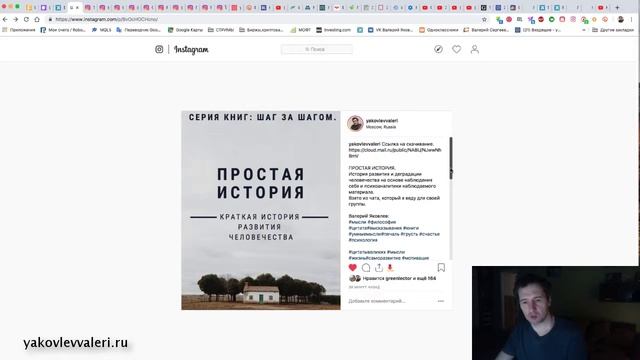Reload the page with refresh icon
This screenshot has width=640, height=360.
coord(26,19)
